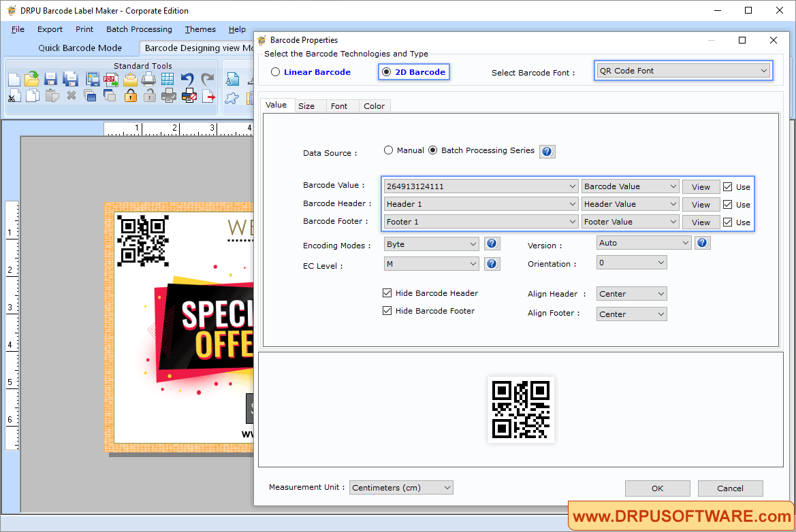
Task: Choose Batch Processing Series data source
Action: (x=432, y=150)
